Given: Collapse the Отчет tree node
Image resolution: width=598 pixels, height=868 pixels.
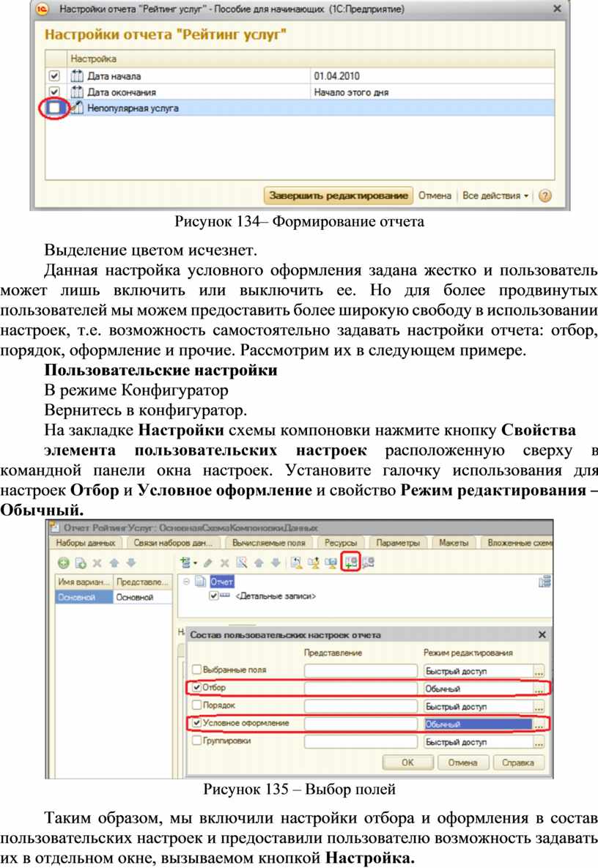Looking at the screenshot, I should click(x=187, y=582).
